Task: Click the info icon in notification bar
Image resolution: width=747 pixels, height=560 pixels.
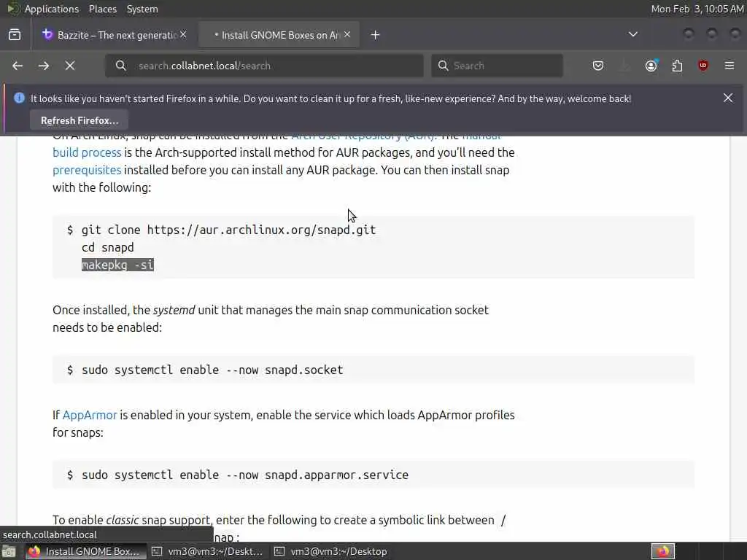Action: (x=19, y=98)
